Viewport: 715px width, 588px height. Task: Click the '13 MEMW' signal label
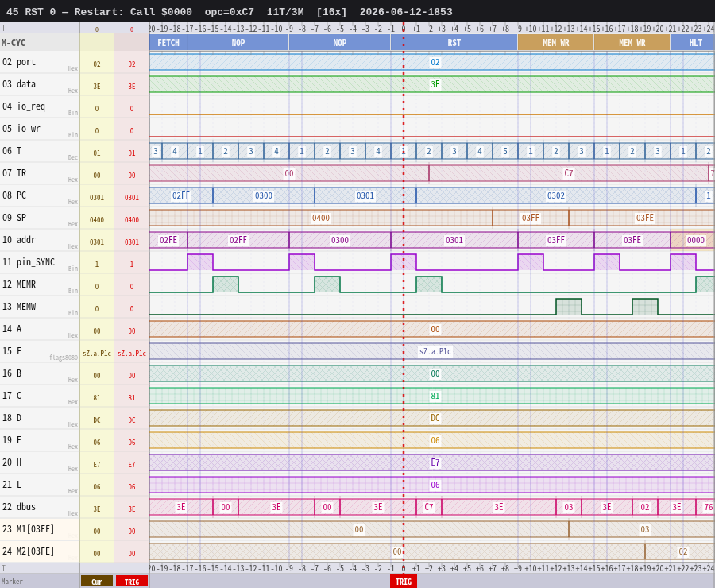click(x=19, y=307)
